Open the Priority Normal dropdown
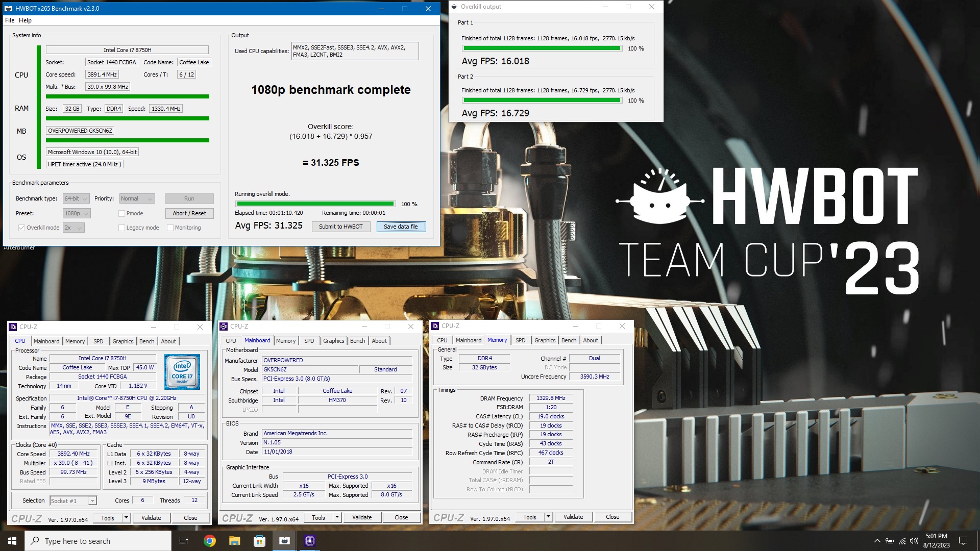980x551 pixels. tap(137, 198)
